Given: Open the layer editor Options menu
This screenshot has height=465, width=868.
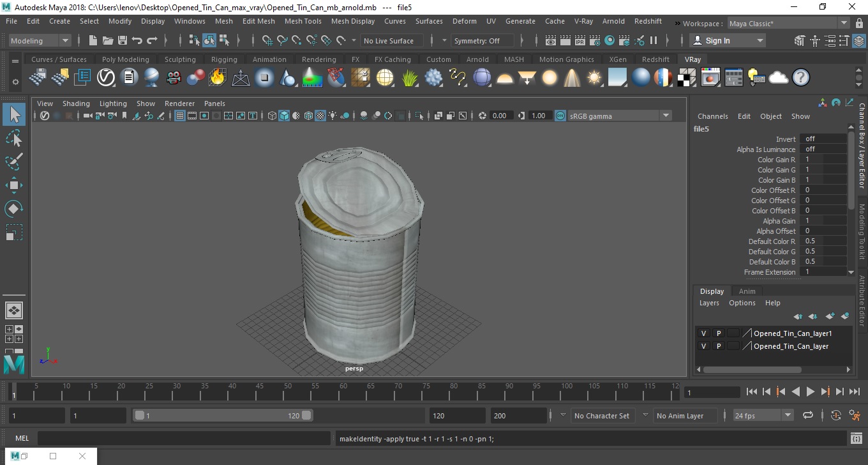Looking at the screenshot, I should click(x=742, y=303).
